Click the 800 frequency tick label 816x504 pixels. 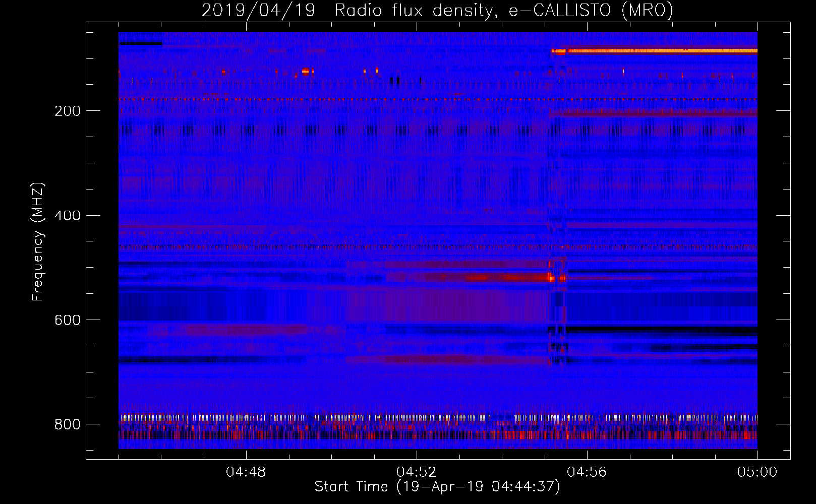[x=68, y=424]
